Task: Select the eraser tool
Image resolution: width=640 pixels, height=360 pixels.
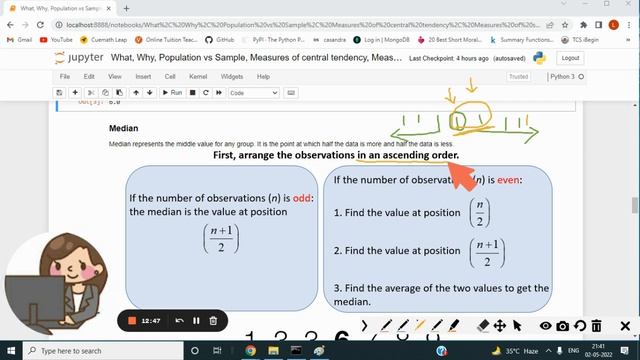Action: (483, 326)
